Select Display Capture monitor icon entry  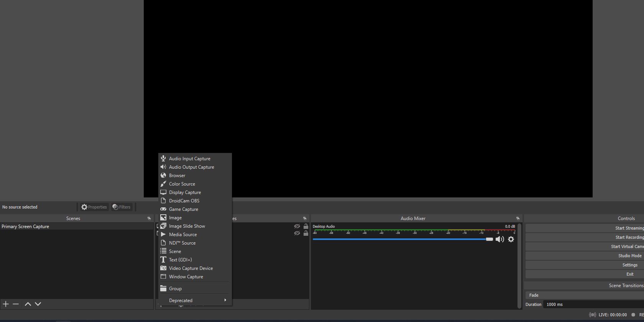click(195, 192)
